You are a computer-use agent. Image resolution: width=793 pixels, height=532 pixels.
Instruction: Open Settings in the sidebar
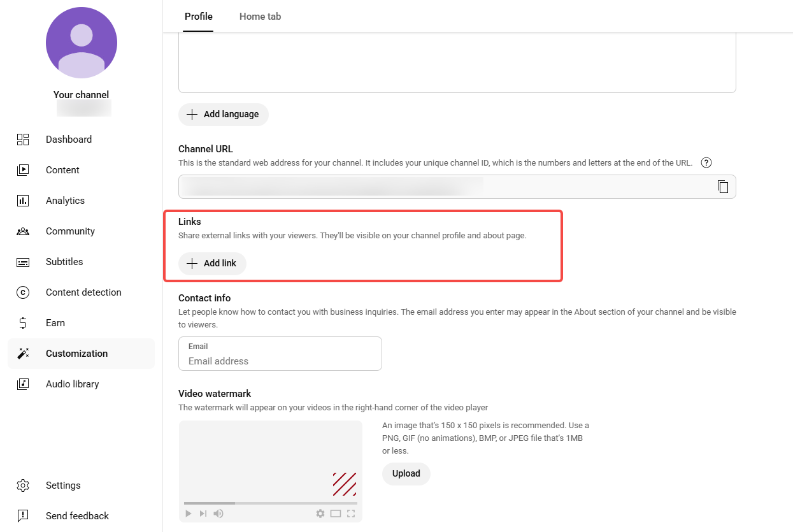tap(63, 485)
